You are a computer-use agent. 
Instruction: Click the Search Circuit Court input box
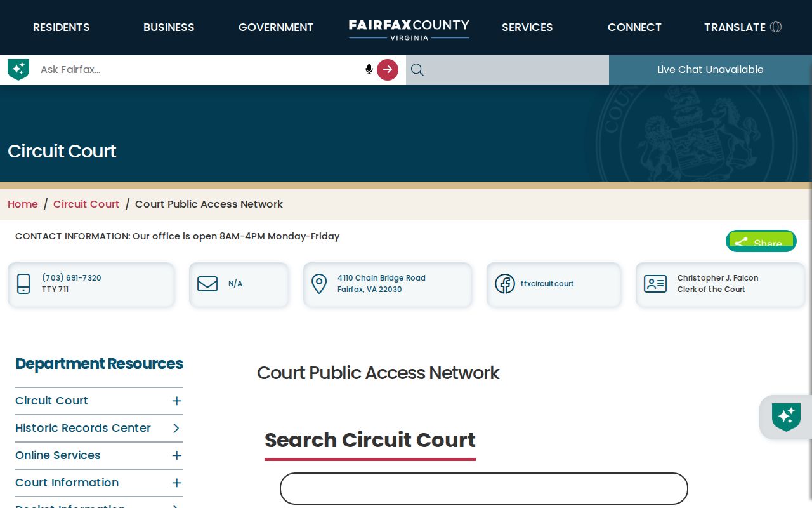point(484,489)
